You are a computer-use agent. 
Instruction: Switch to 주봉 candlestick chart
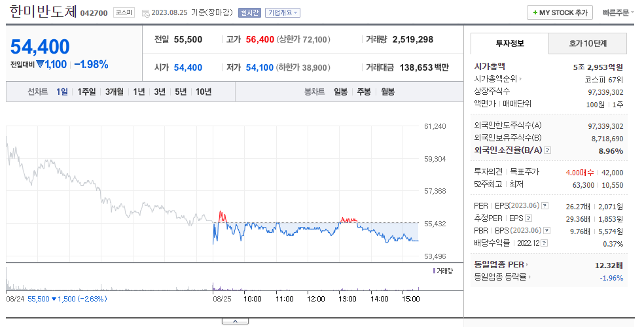coord(364,92)
